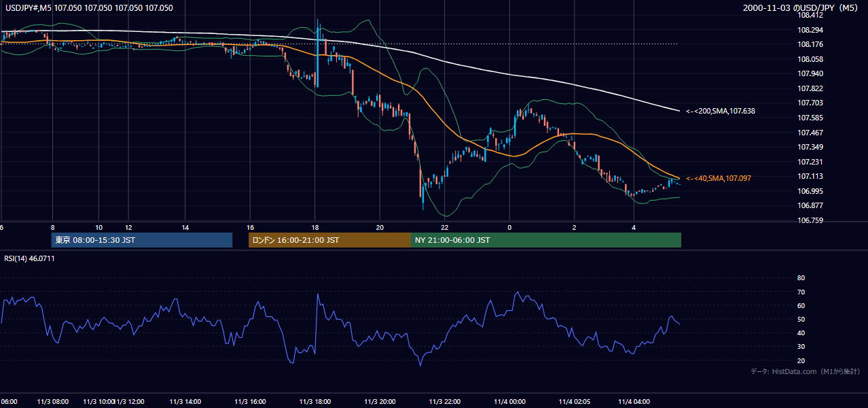Viewport: 868px width, 408px height.
Task: Click hour label 20 under the price chart
Action: [x=380, y=227]
